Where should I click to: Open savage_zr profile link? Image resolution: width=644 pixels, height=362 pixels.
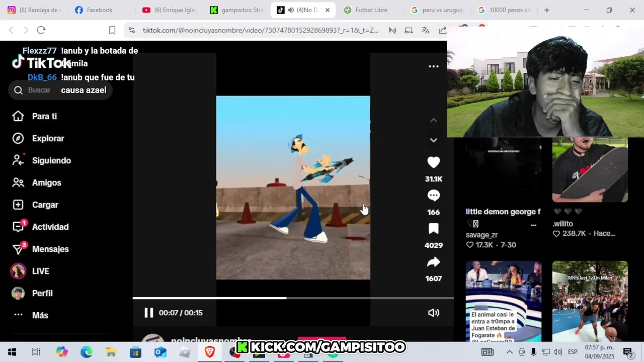(481, 235)
